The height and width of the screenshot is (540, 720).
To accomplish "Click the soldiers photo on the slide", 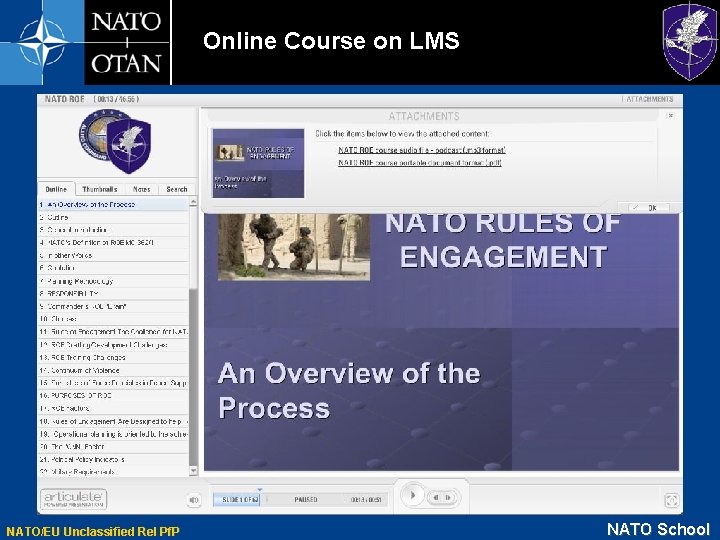I will (294, 247).
